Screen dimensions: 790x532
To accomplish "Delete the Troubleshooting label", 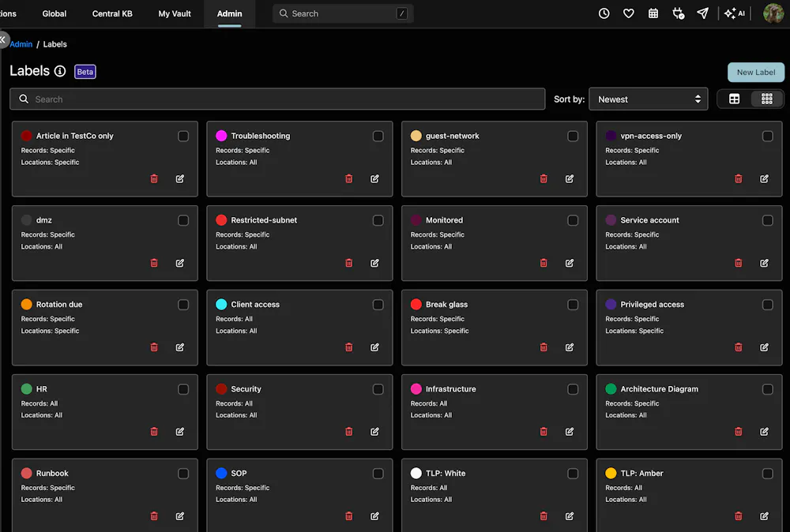I will click(x=348, y=178).
